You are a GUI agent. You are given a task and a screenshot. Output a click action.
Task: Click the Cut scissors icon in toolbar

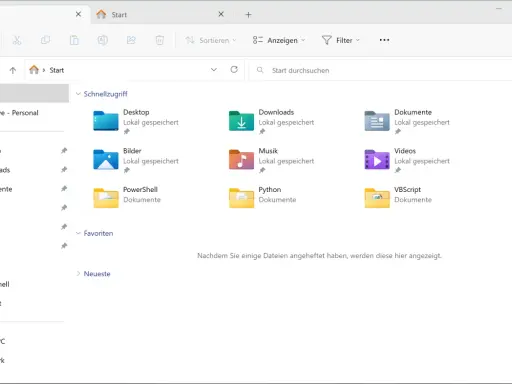click(17, 40)
